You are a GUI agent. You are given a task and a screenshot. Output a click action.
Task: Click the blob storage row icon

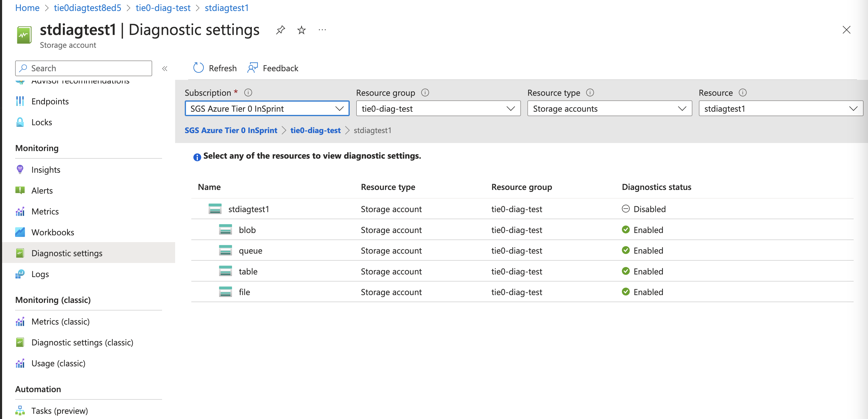225,230
